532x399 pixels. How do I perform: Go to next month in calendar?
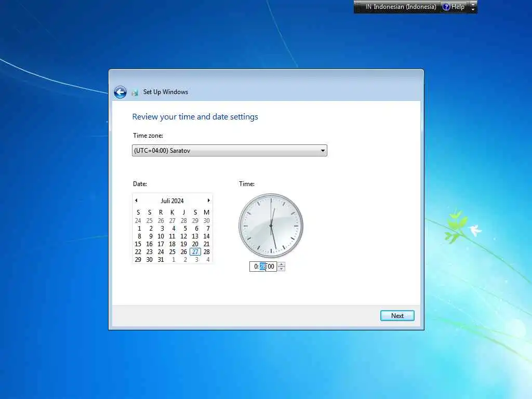point(208,201)
